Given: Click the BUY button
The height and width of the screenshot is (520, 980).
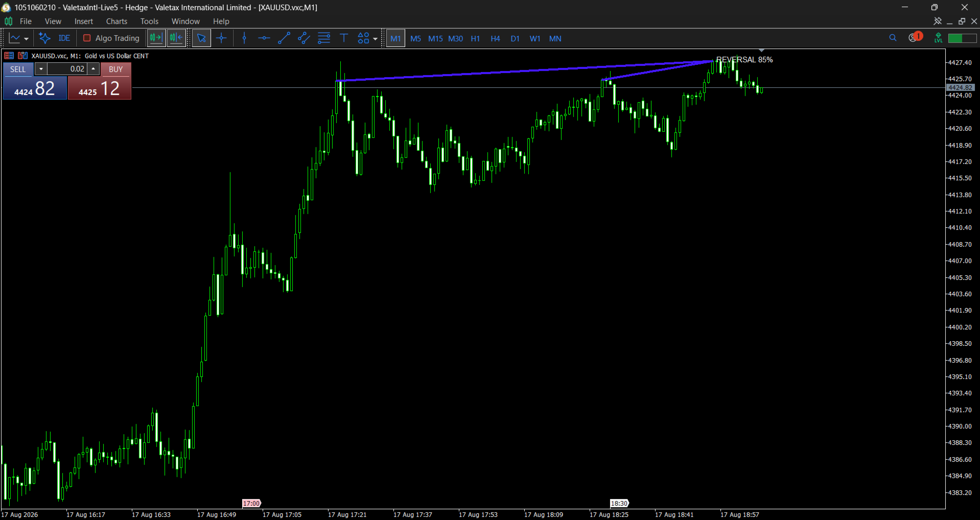Looking at the screenshot, I should [x=116, y=69].
